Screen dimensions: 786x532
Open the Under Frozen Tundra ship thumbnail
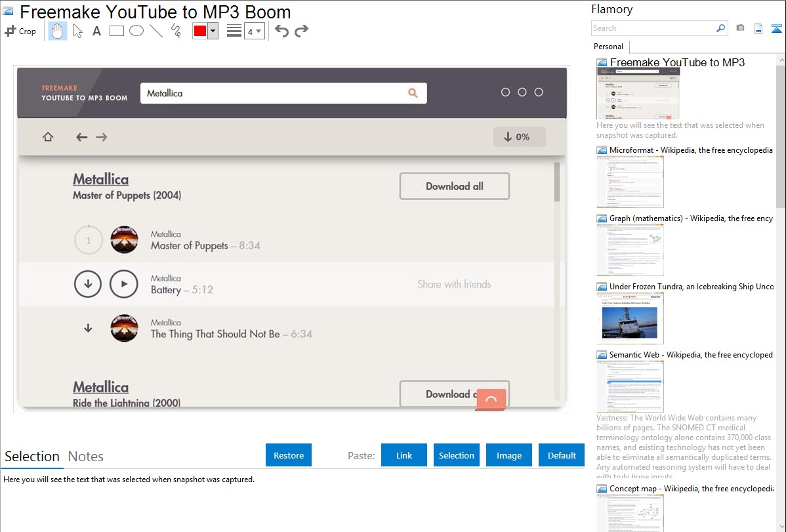pyautogui.click(x=630, y=318)
